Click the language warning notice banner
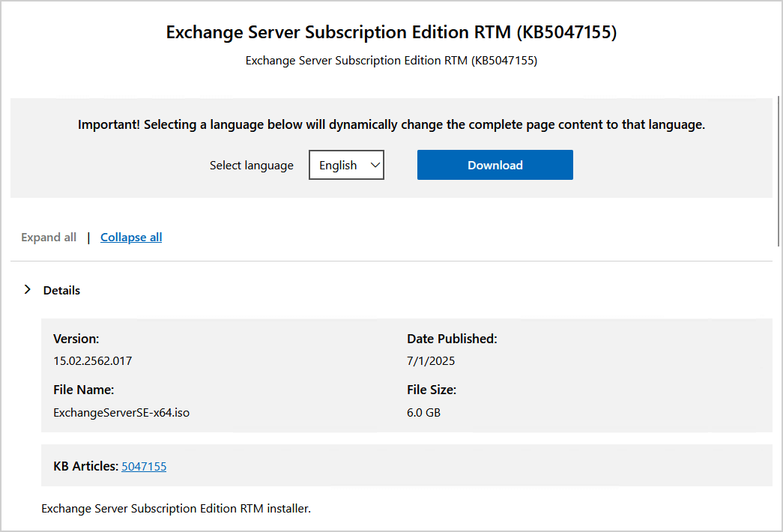 coord(391,124)
